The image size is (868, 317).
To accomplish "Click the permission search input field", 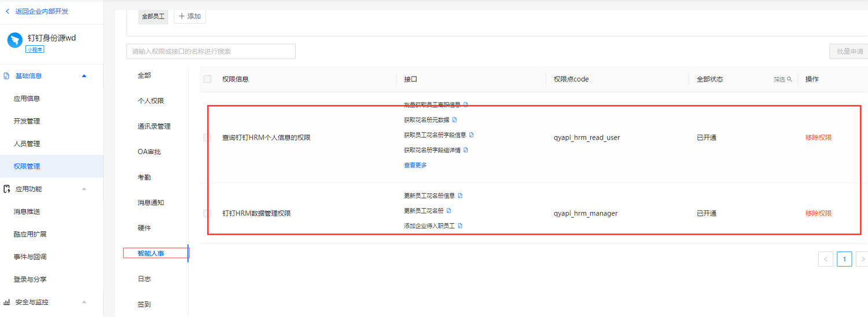I will point(211,51).
